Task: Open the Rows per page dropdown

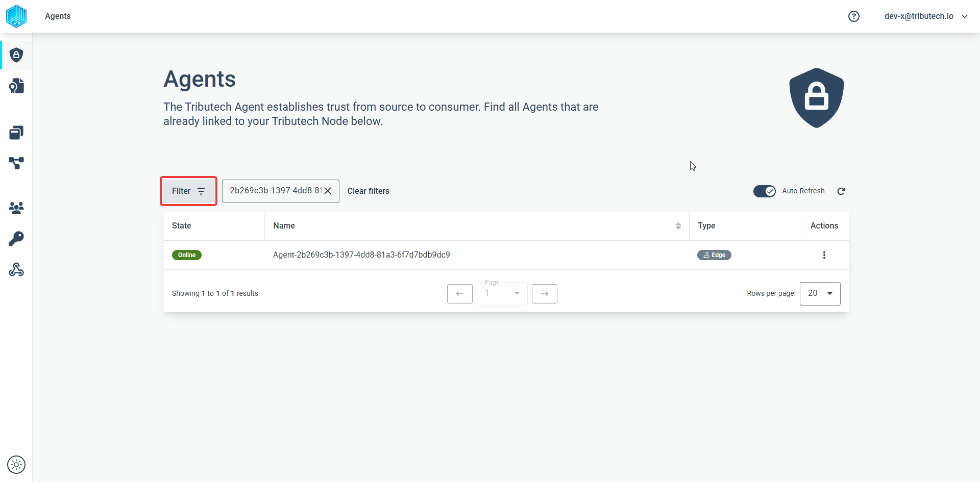Action: 820,294
